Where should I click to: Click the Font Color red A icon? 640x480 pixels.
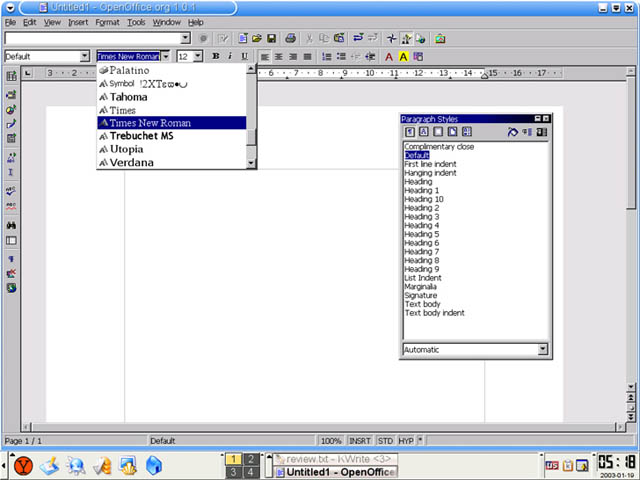(389, 56)
